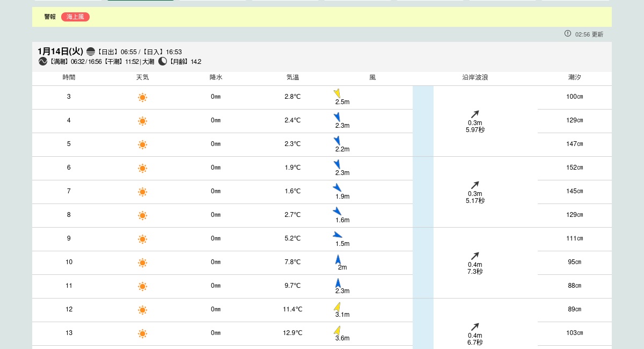
Task: Click the tide wave icon near 満潮
Action: pyautogui.click(x=43, y=61)
